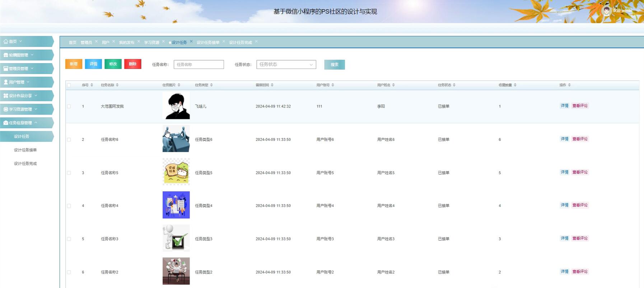Check the row for 任务名称4
This screenshot has height=288, width=644.
[69, 206]
